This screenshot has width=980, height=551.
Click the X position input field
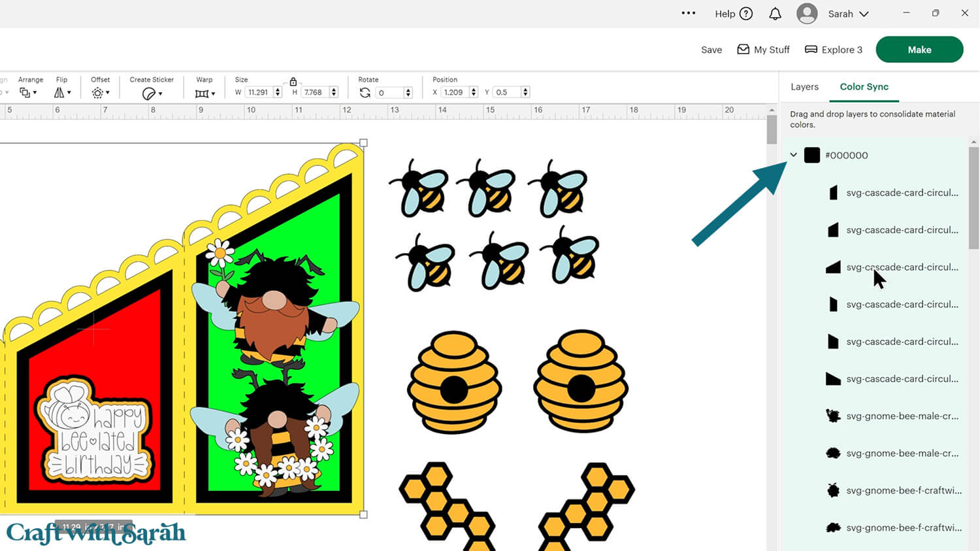pos(455,92)
